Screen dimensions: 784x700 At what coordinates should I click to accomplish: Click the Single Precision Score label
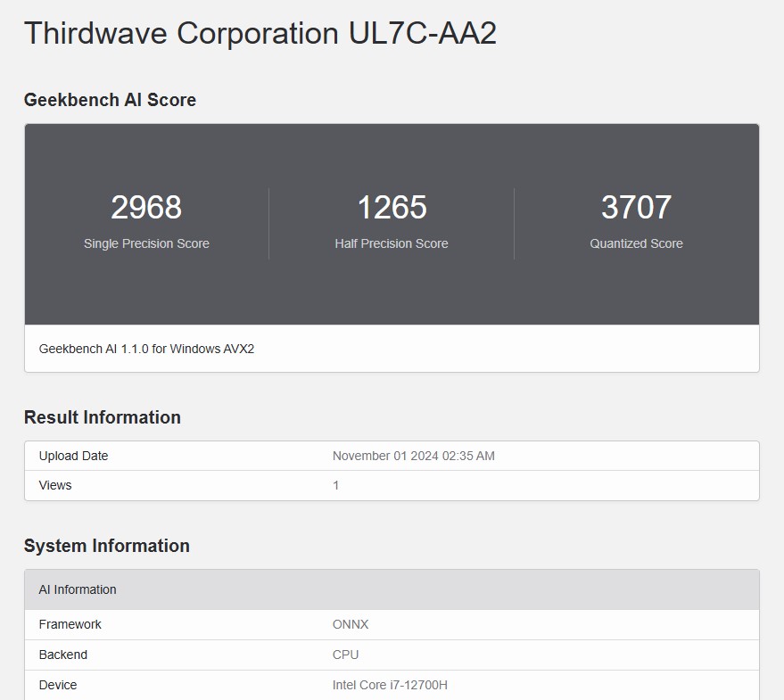(x=146, y=243)
